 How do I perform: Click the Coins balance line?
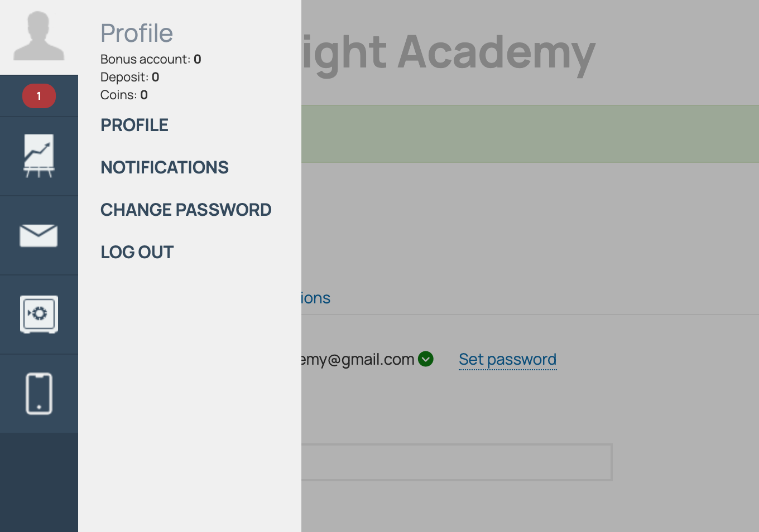(x=124, y=95)
